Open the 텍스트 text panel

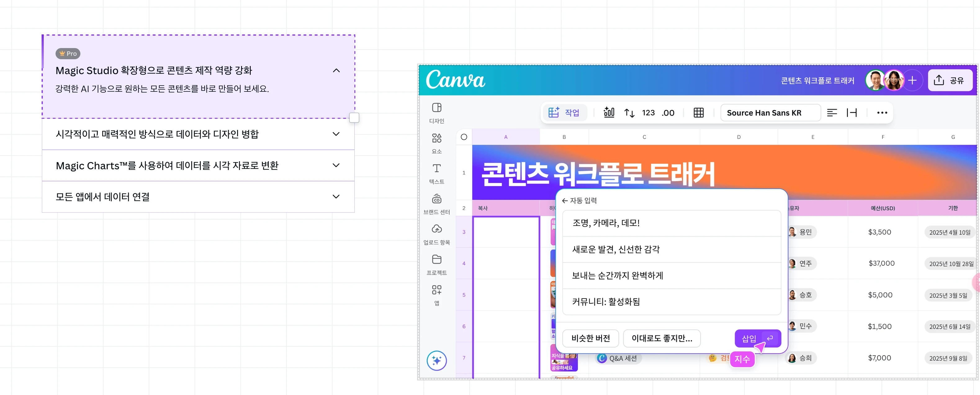437,174
